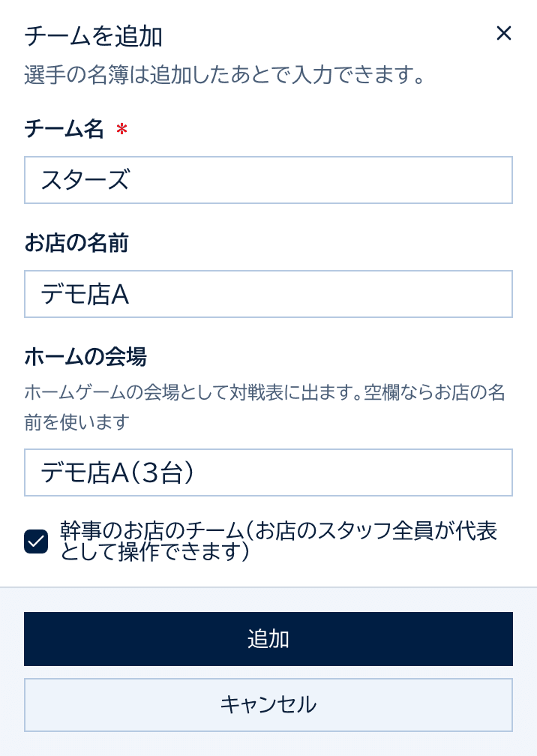
Task: Click the お店の名前 text field
Action: (x=268, y=294)
